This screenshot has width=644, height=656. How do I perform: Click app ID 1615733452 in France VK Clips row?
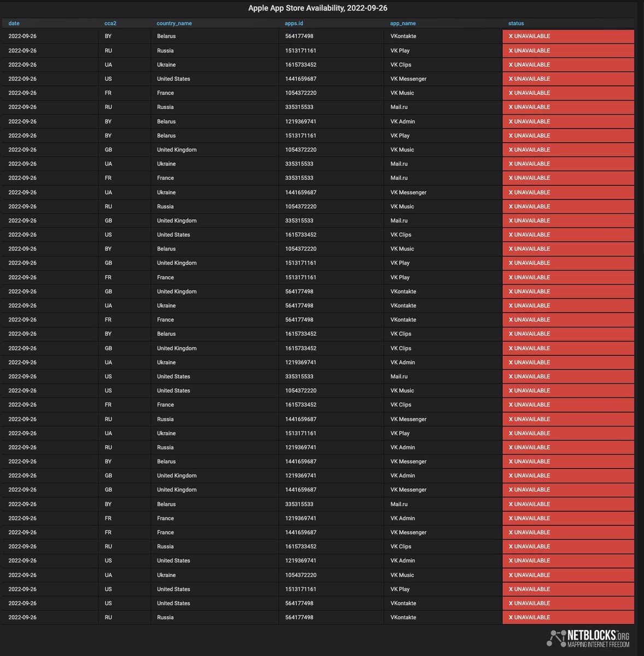point(301,405)
